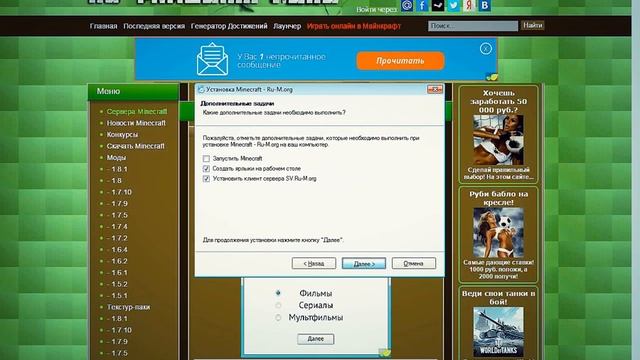Viewport: 640px width, 360px height.
Task: Select the Фильмы radio option
Action: coord(278,293)
